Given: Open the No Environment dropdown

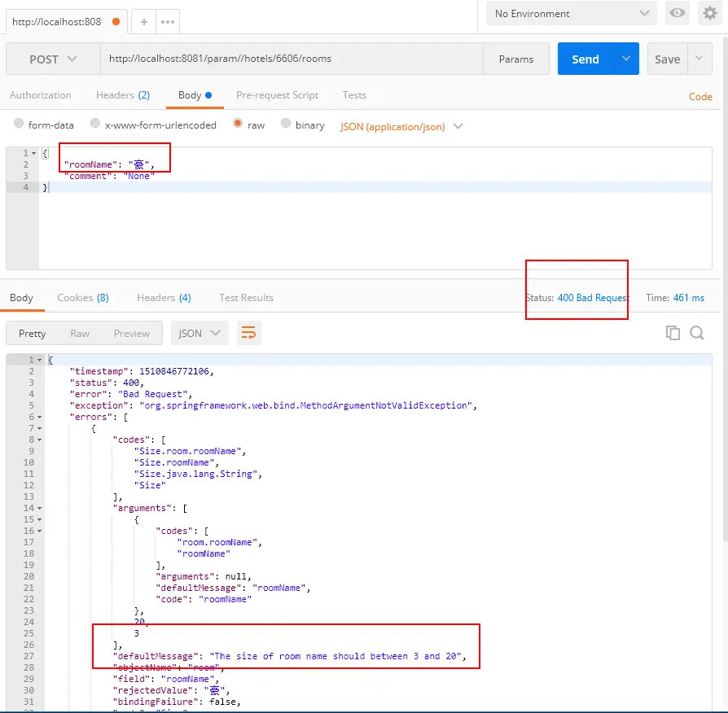Looking at the screenshot, I should pyautogui.click(x=571, y=14).
